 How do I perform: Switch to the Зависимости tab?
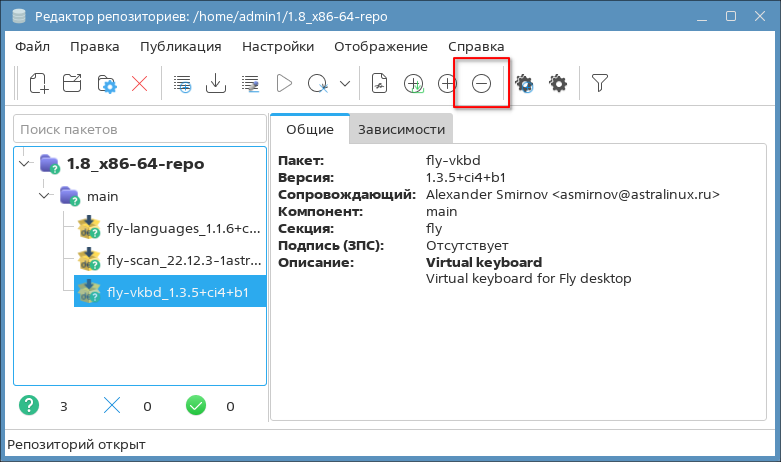click(x=400, y=129)
